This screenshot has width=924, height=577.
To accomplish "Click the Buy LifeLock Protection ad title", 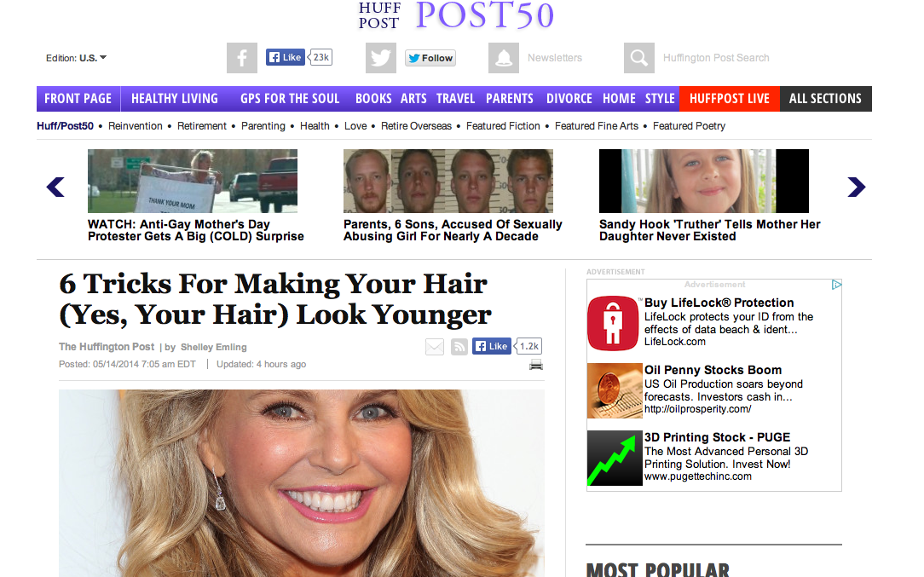I will tap(719, 303).
